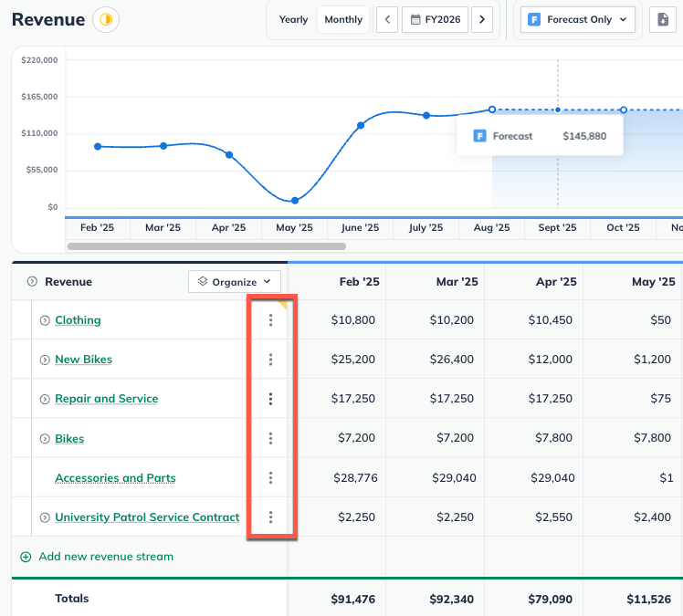Click Add new revenue stream
This screenshot has width=683, height=616.
coord(97,557)
